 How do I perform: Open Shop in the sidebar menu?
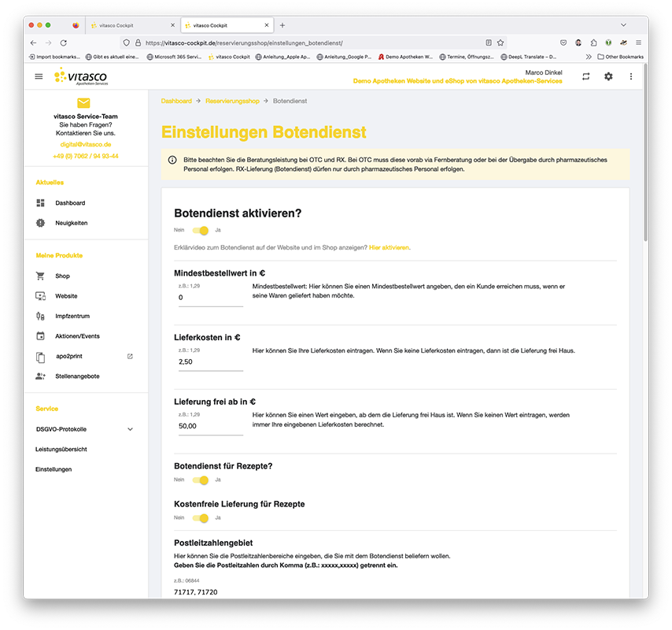(62, 276)
